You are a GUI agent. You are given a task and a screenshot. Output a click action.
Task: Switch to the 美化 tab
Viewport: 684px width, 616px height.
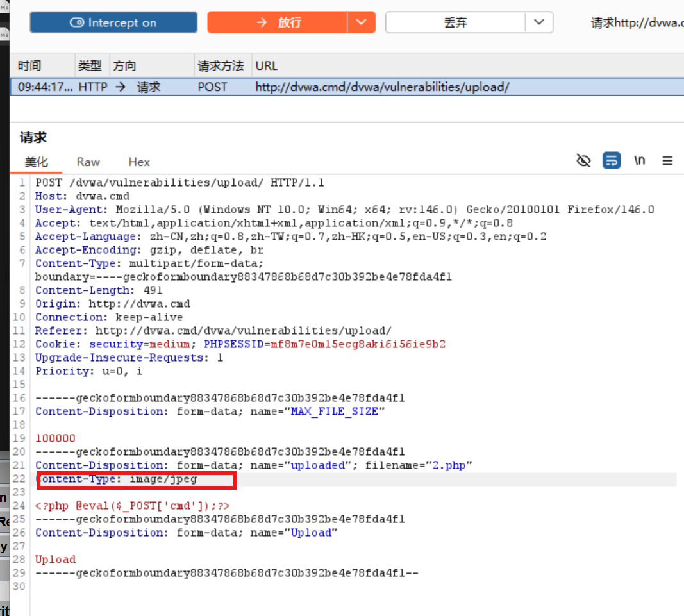click(36, 162)
